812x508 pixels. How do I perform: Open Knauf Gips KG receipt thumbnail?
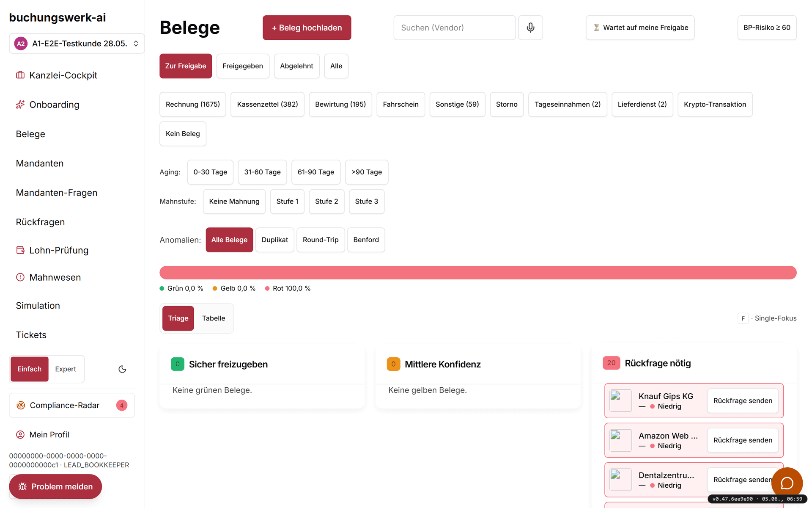(x=621, y=400)
